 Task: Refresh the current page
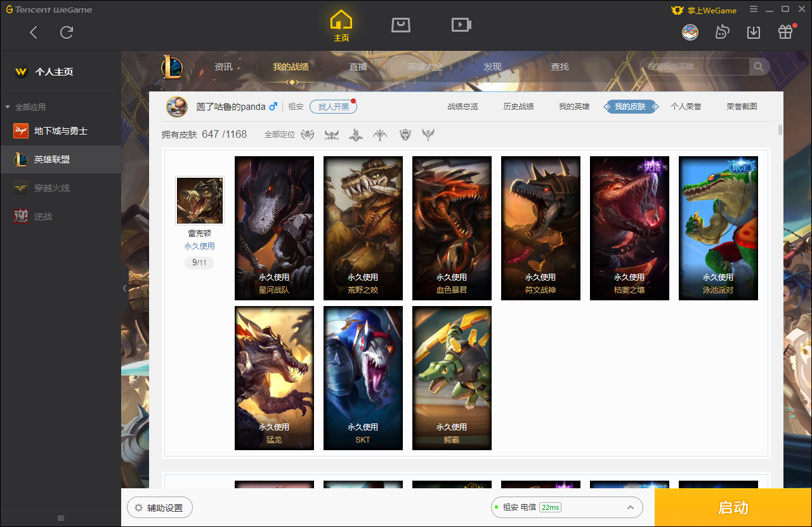click(x=67, y=32)
